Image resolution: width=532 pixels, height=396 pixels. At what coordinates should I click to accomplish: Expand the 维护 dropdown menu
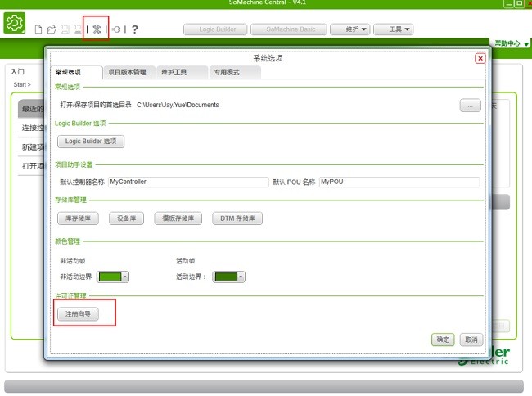point(349,29)
